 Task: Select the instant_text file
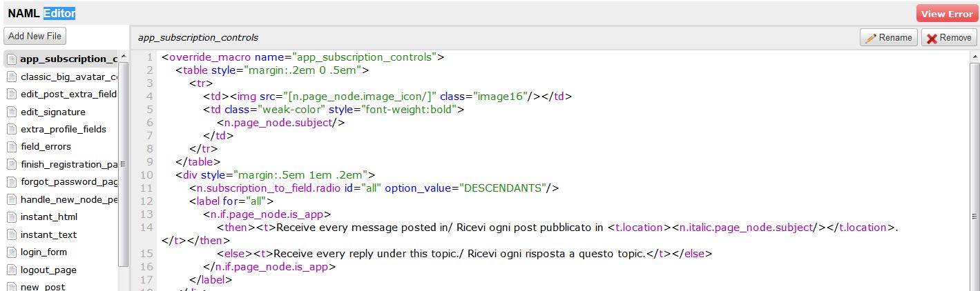point(48,234)
